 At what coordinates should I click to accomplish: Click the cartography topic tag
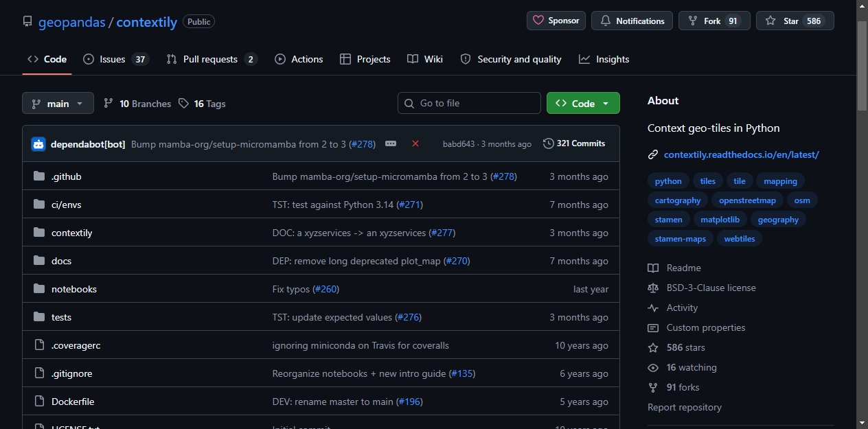(678, 200)
